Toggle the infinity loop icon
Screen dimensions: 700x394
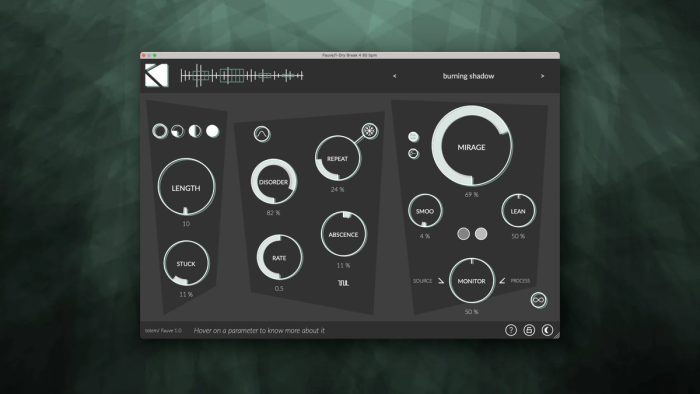tap(539, 300)
